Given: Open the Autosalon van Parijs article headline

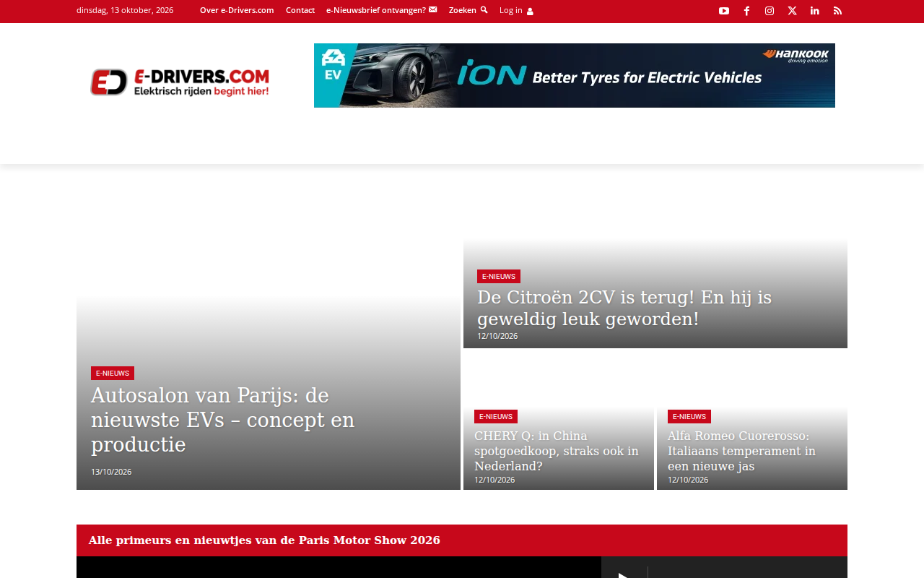Looking at the screenshot, I should (x=223, y=420).
